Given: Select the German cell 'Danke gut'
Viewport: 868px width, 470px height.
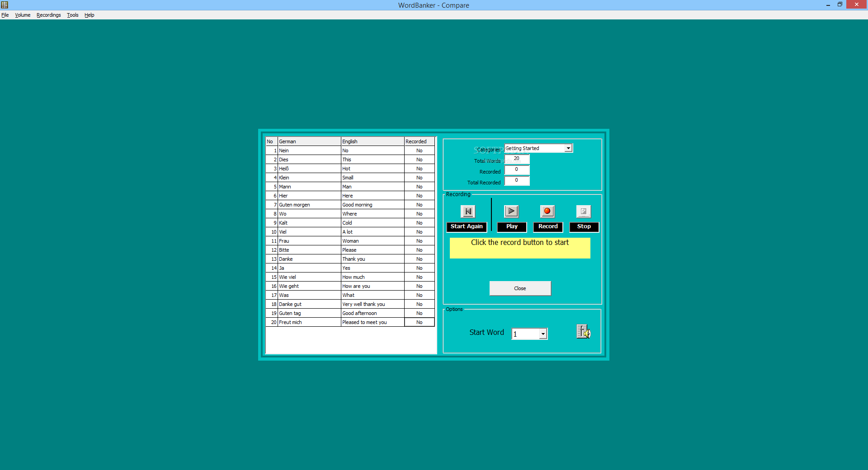Looking at the screenshot, I should click(309, 304).
